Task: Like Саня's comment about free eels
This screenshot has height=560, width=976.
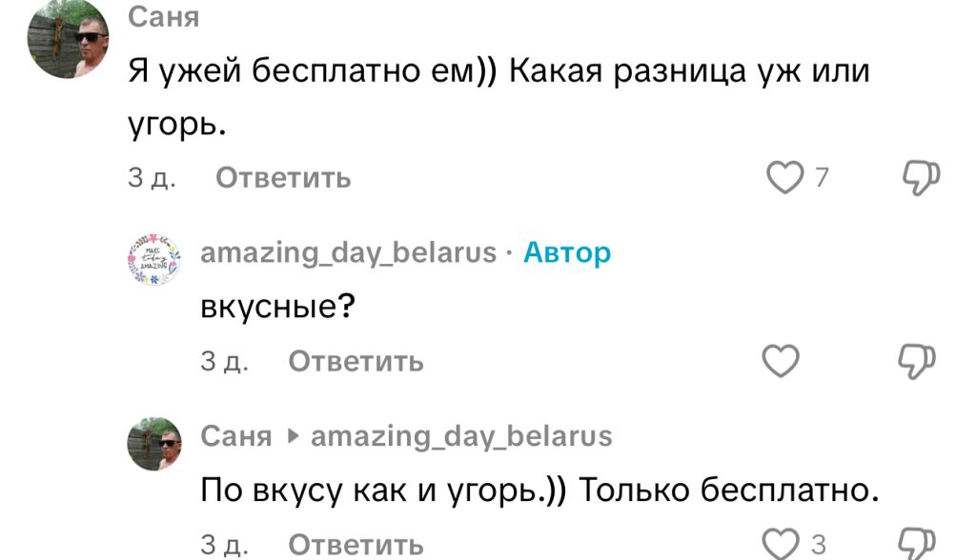Action: 783,175
